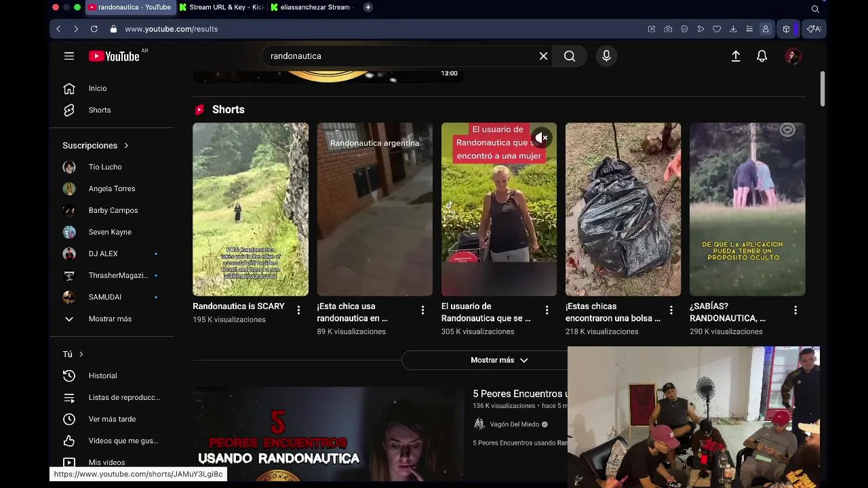Expand the Suscripciones section chevron
Viewport: 868px width, 488px height.
click(x=126, y=145)
